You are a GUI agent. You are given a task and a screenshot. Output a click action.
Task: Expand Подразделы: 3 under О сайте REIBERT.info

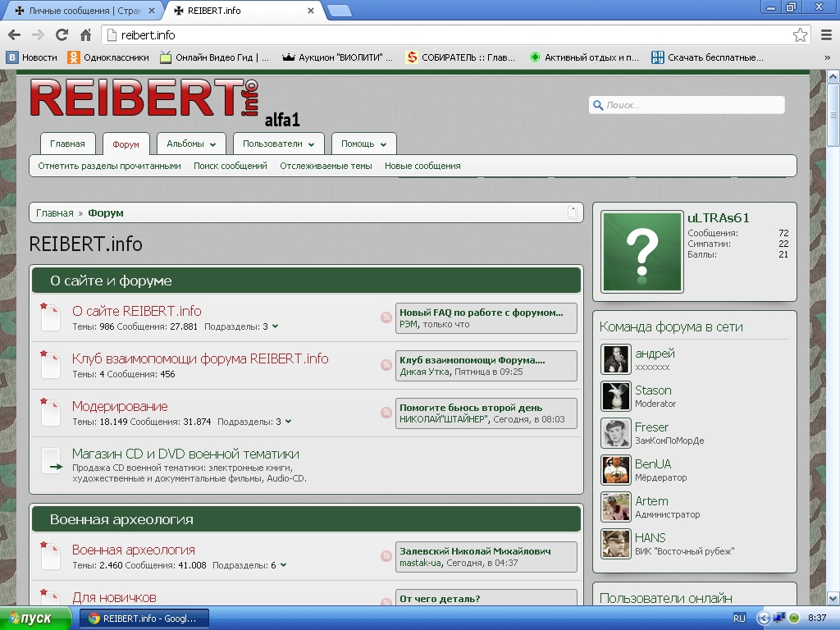(x=241, y=326)
